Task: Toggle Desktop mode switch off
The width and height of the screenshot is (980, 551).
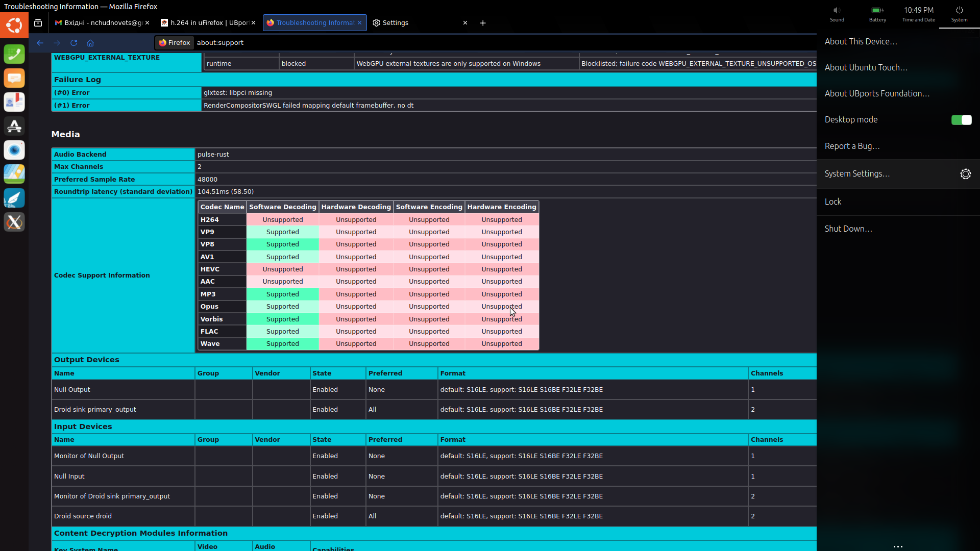Action: (961, 120)
